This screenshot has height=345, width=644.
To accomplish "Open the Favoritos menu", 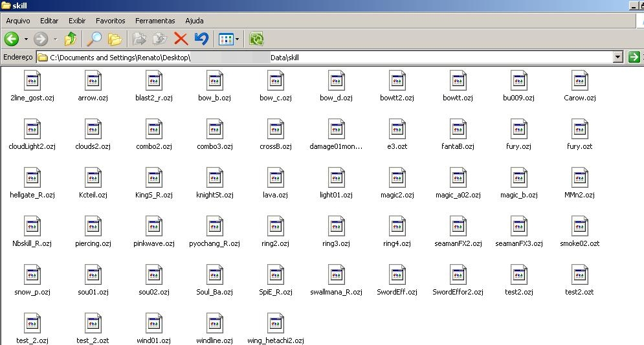I will tap(111, 21).
